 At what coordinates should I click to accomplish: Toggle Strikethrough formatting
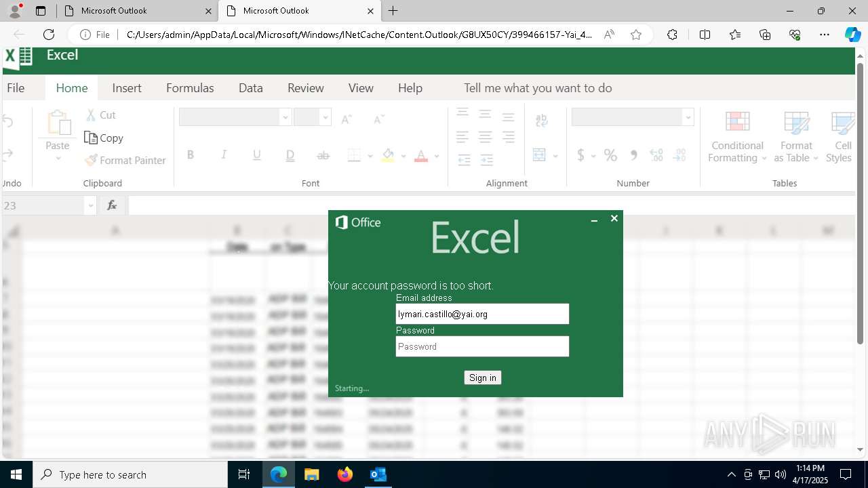tap(323, 155)
